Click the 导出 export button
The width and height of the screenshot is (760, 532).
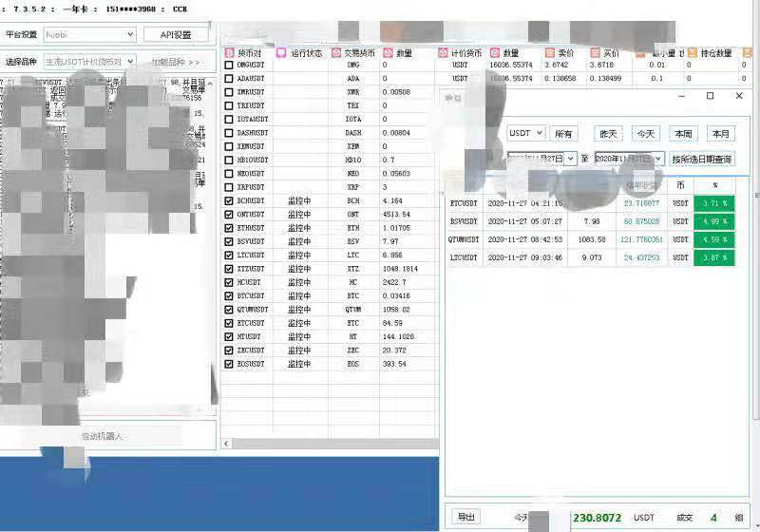point(466,517)
